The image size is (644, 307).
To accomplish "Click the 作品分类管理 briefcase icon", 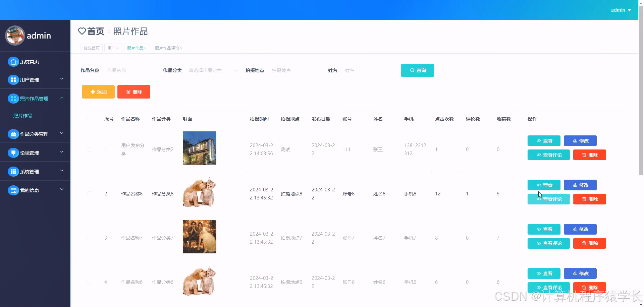I will (13, 134).
